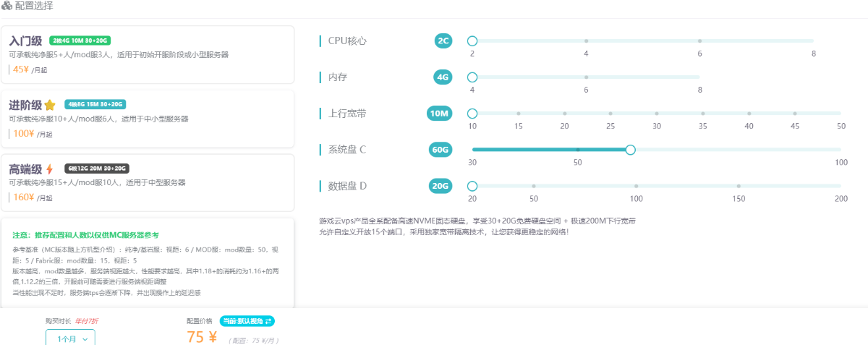Click the swap arrows icon in the 当前:默认视角 badge

[268, 321]
